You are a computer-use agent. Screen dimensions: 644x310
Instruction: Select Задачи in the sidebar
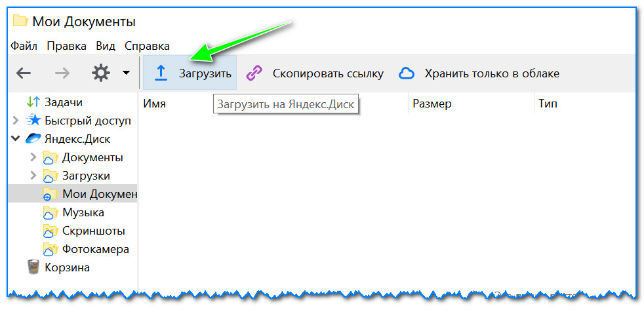coord(63,102)
